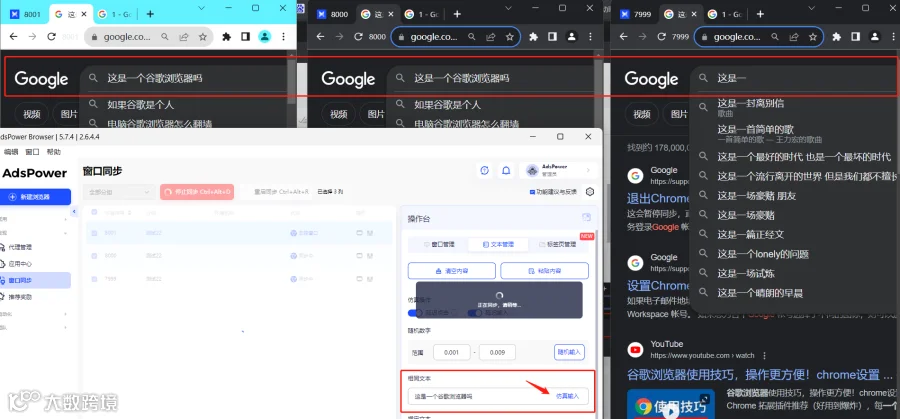Collapse the AdsPower sidebar arrow
900x419 pixels.
(73, 212)
